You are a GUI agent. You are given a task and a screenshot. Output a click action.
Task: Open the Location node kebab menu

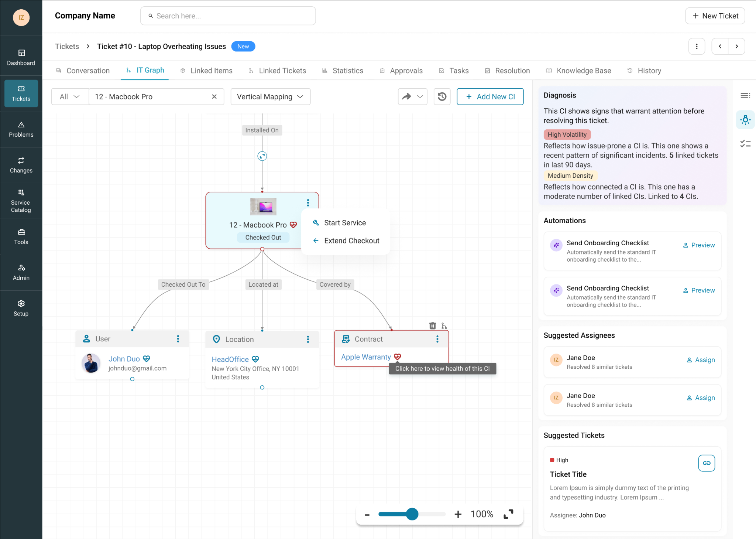point(308,339)
